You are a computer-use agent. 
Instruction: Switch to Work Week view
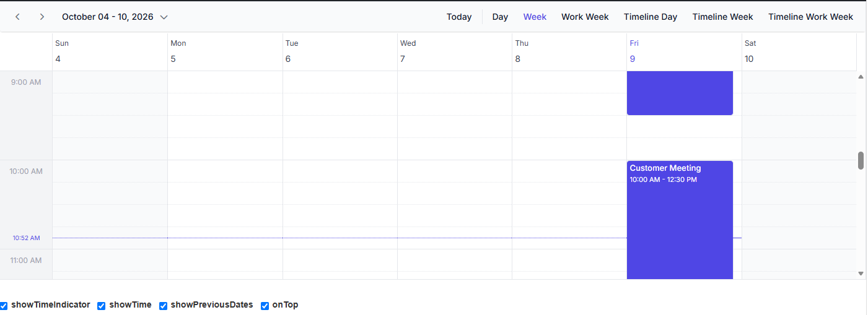coord(585,17)
